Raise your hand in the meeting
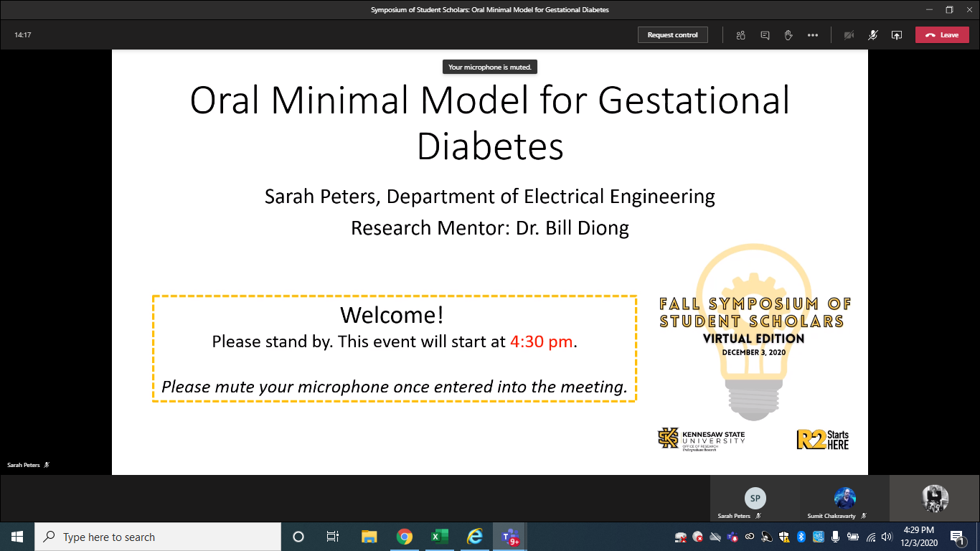This screenshot has height=551, width=980. click(788, 35)
